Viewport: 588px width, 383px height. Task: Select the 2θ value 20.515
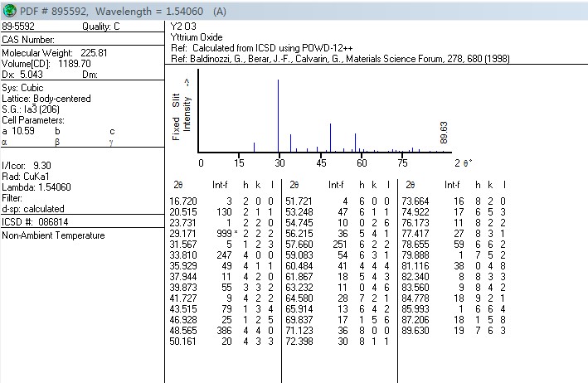183,212
